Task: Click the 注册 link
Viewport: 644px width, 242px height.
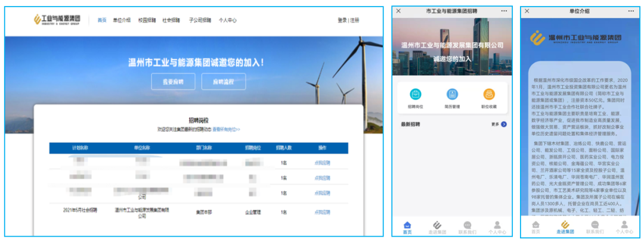Action: point(354,20)
